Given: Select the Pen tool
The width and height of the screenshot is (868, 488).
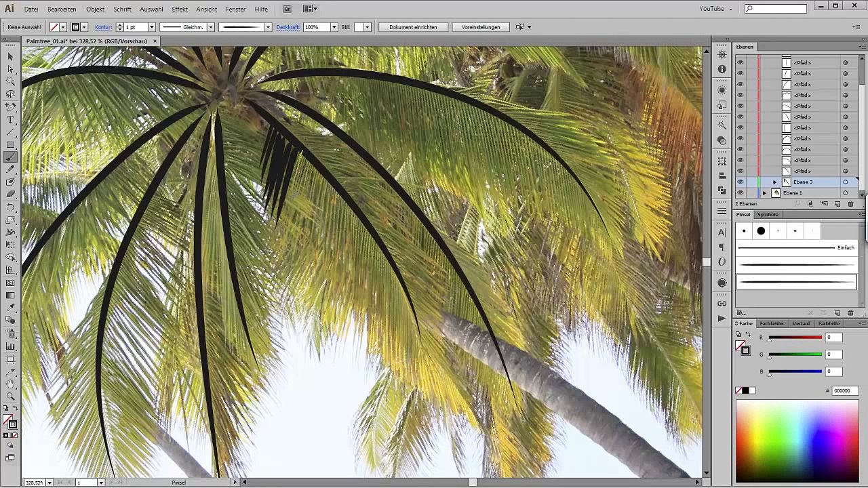Looking at the screenshot, I should 10,107.
